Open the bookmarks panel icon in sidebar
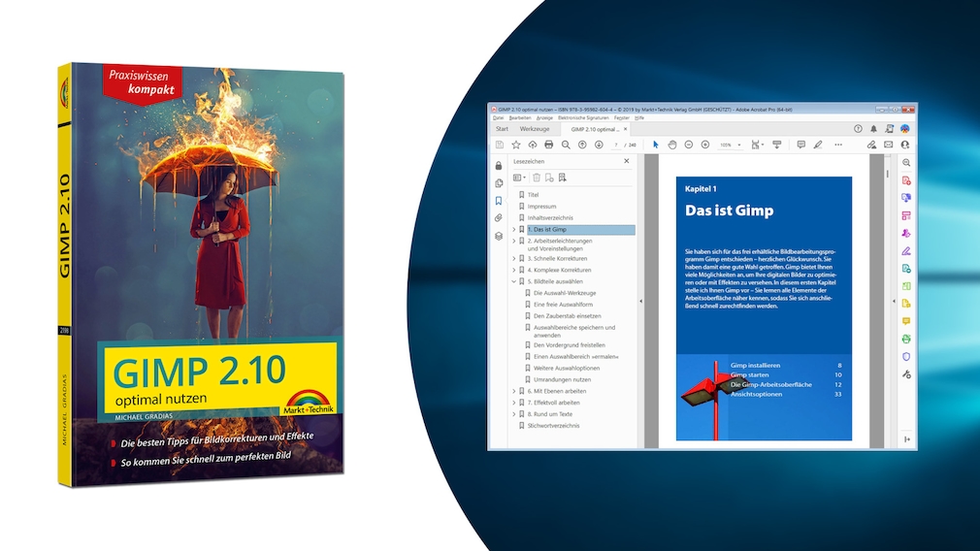 click(x=498, y=201)
